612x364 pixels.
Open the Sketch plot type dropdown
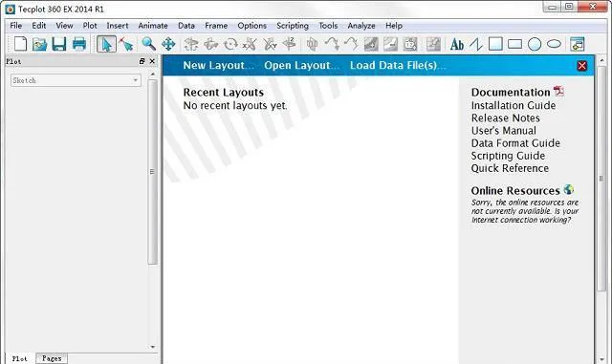tap(76, 80)
